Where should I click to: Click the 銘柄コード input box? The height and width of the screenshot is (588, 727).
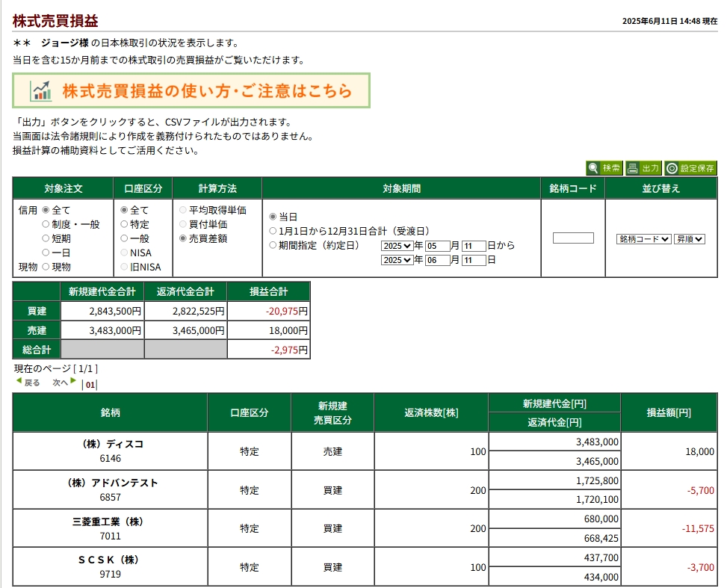[573, 238]
